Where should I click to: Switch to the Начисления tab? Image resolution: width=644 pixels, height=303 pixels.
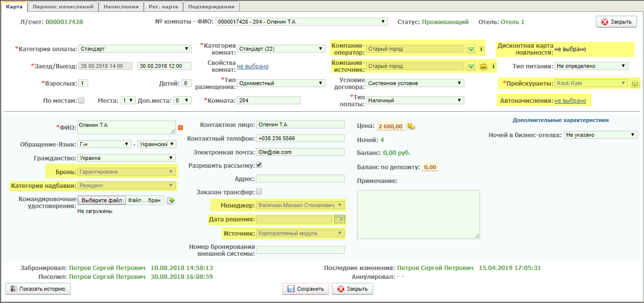point(121,6)
